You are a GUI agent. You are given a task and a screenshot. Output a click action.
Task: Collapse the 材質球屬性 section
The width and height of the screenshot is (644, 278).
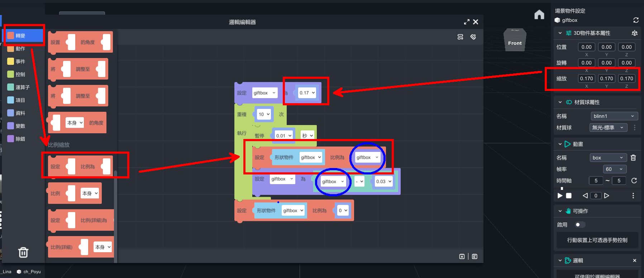pyautogui.click(x=560, y=102)
